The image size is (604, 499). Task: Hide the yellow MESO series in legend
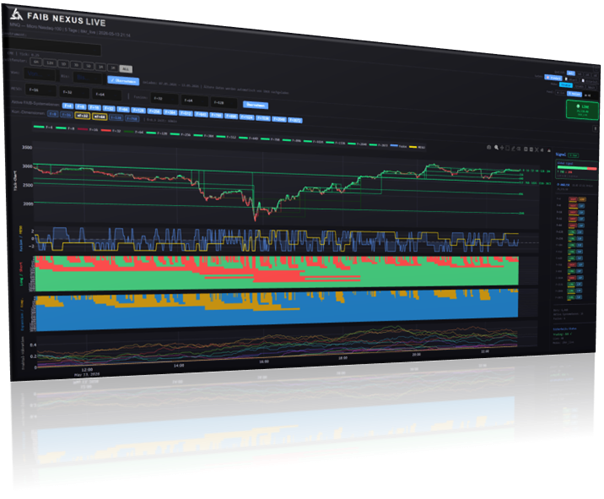pos(417,147)
